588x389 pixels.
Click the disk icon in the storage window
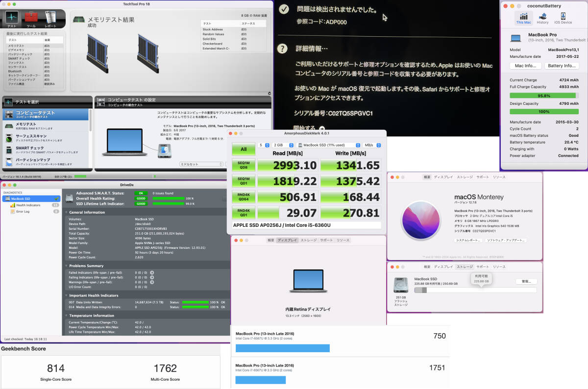click(401, 286)
